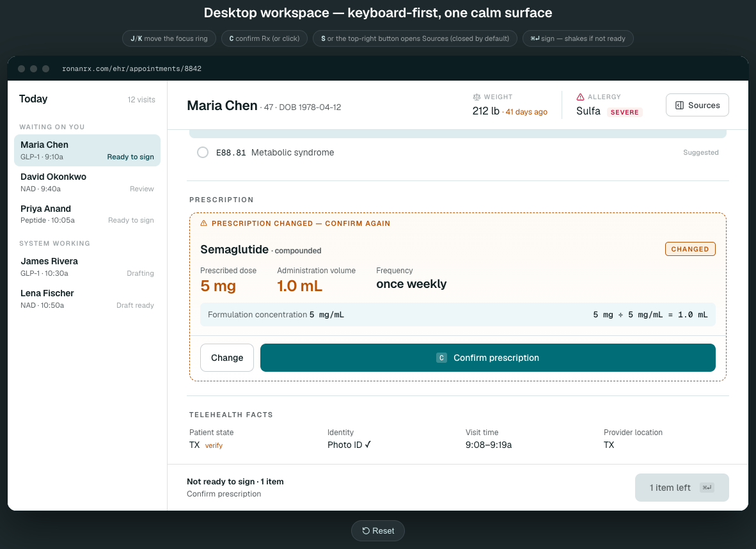756x549 pixels.
Task: Click the Change button
Action: pos(226,358)
